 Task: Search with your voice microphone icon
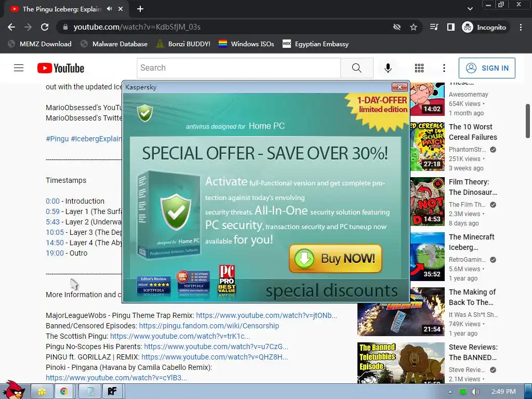coord(388,68)
